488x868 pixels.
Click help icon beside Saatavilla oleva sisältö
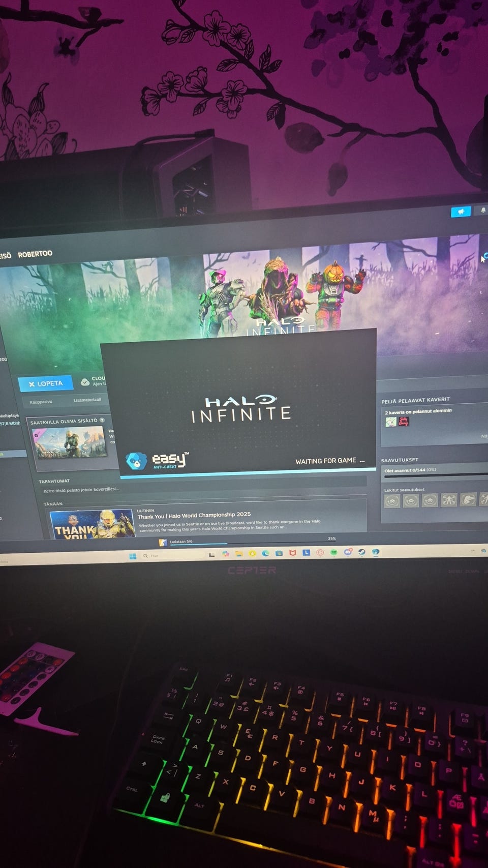102,420
